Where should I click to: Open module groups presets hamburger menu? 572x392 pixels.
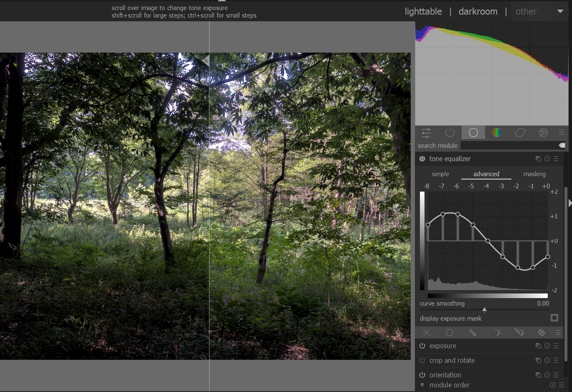(x=562, y=133)
